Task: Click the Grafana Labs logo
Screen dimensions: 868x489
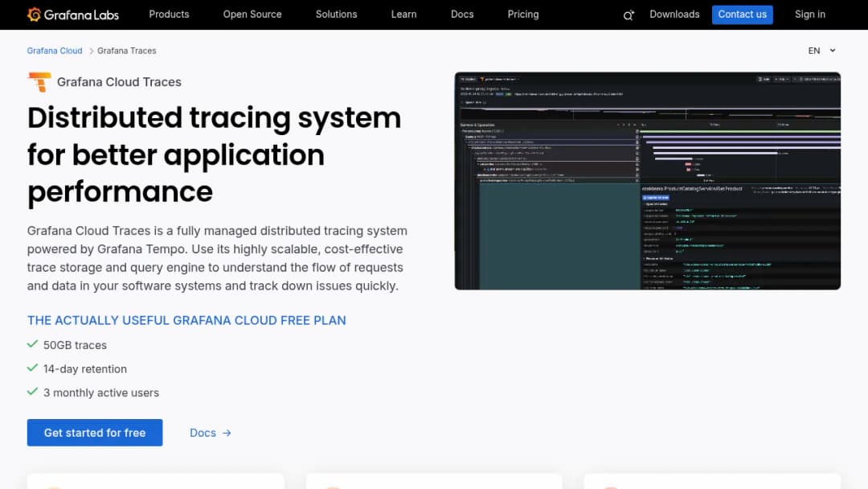Action: pos(72,14)
